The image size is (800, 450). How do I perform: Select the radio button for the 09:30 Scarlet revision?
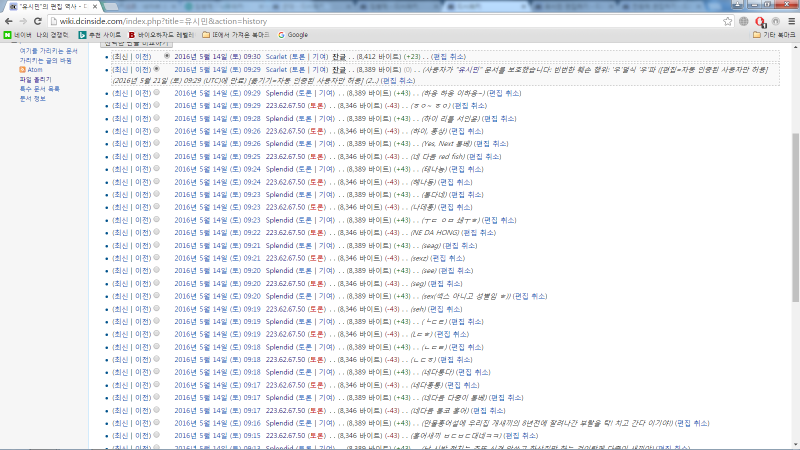(167, 56)
